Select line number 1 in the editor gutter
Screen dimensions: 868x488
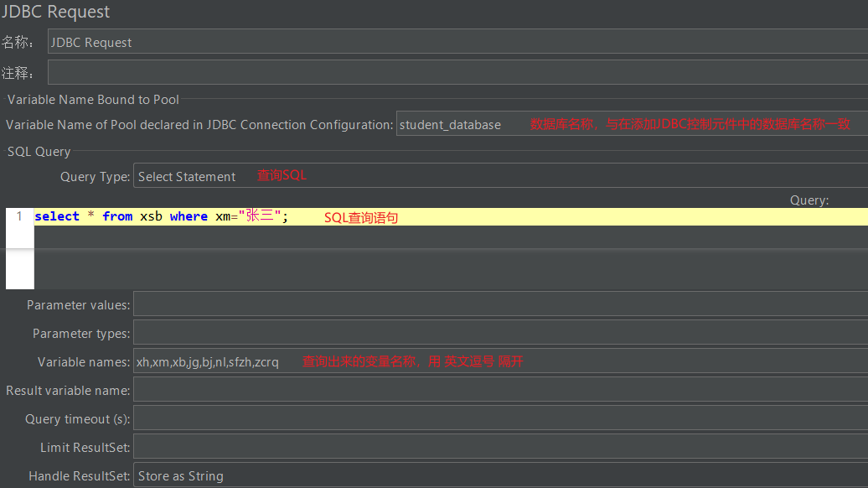18,216
